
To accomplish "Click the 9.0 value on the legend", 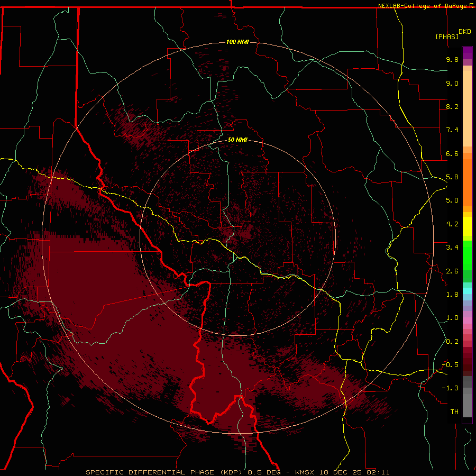I will click(452, 83).
